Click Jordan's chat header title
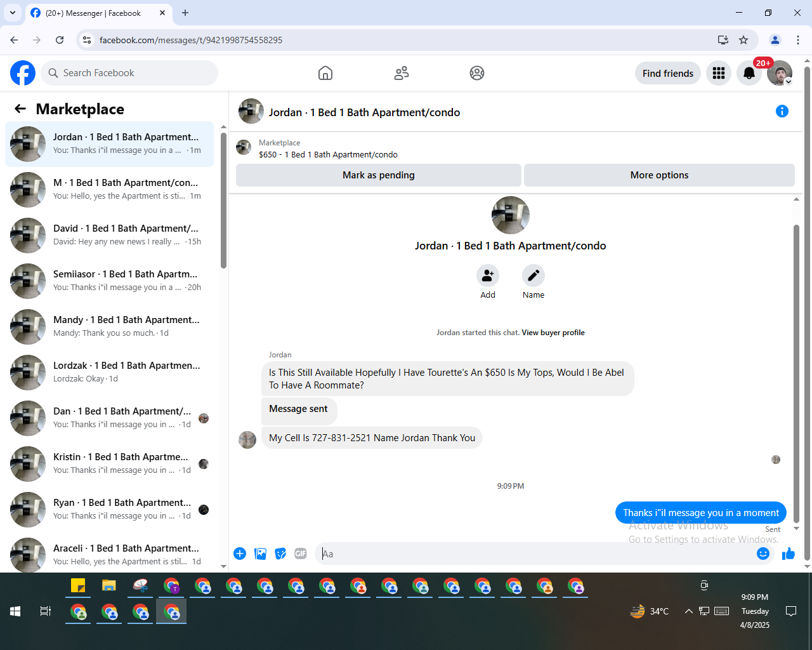 tap(364, 112)
